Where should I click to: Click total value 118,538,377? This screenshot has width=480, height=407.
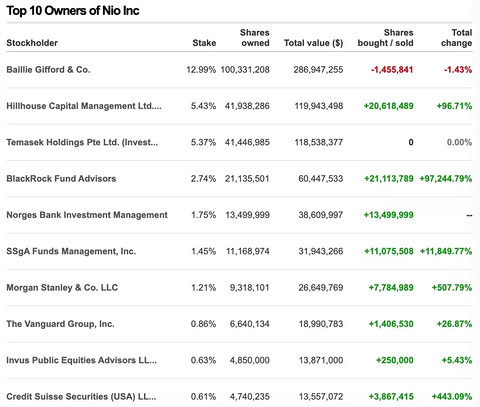[319, 142]
